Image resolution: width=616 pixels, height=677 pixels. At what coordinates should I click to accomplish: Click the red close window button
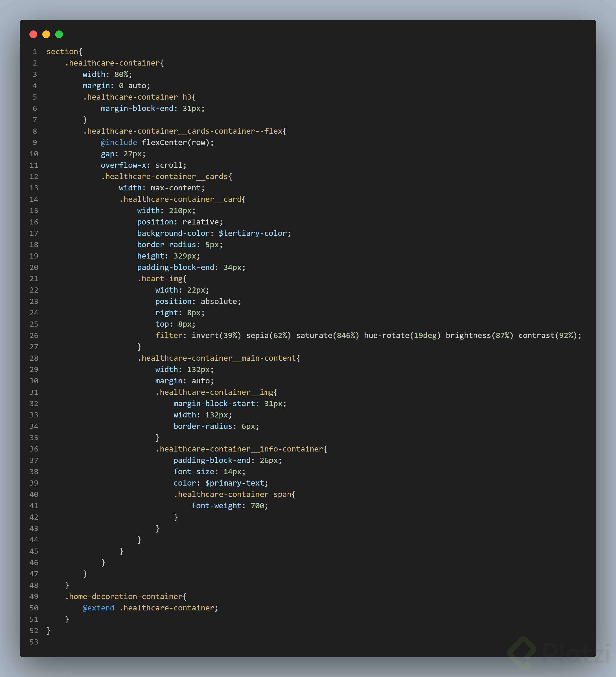[x=33, y=34]
